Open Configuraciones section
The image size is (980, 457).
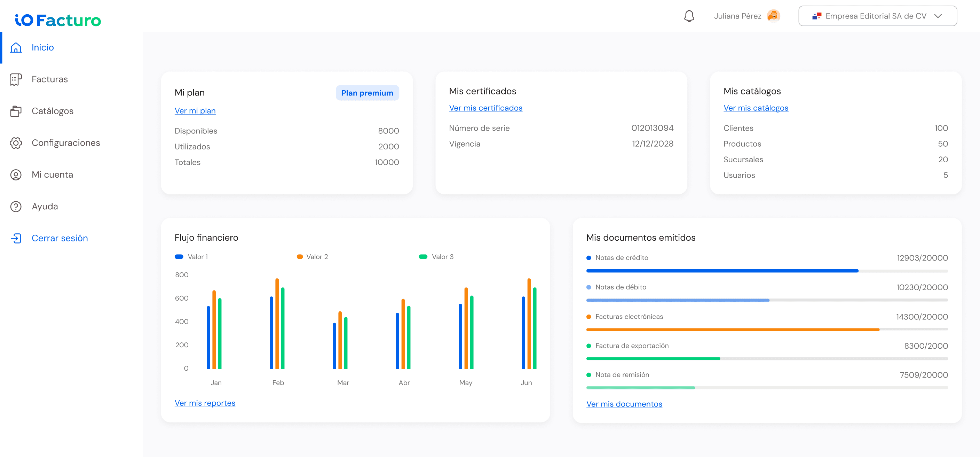pos(66,143)
